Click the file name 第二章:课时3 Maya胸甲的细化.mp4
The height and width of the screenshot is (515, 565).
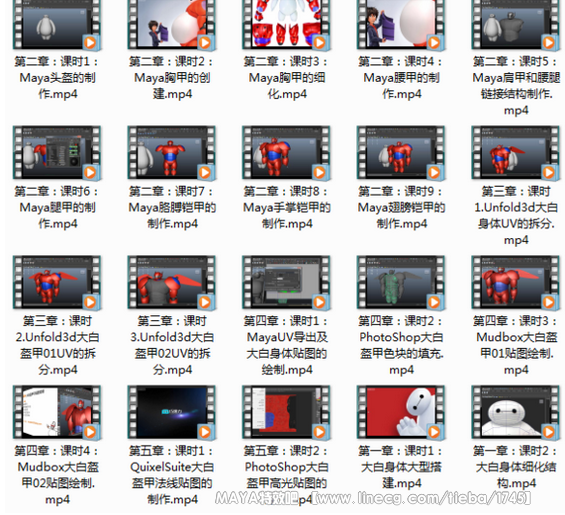[x=286, y=77]
